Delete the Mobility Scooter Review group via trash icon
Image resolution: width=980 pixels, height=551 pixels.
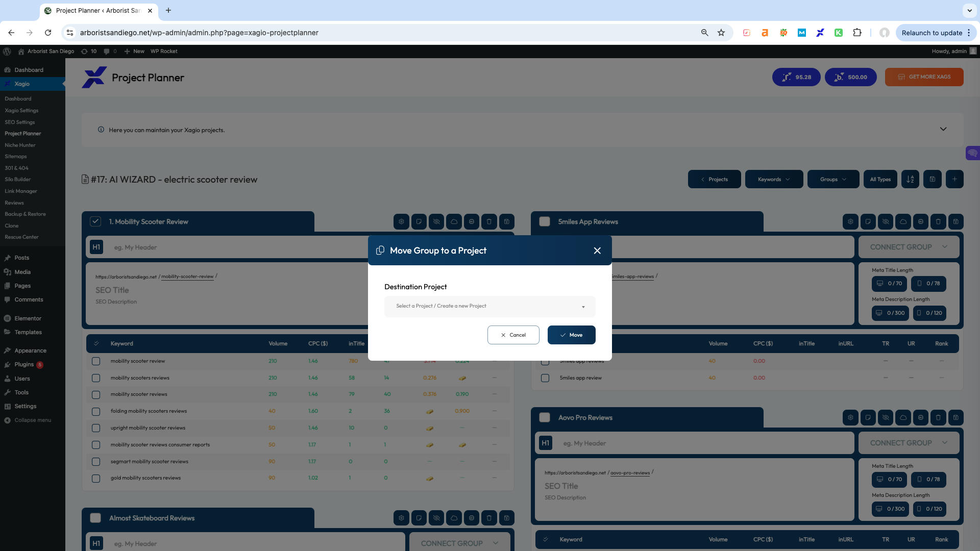[x=489, y=221]
